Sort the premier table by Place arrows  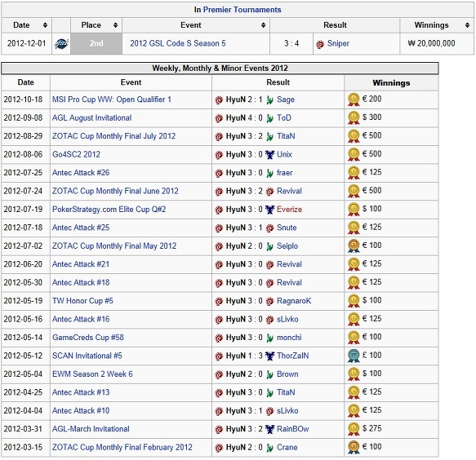pos(115,25)
